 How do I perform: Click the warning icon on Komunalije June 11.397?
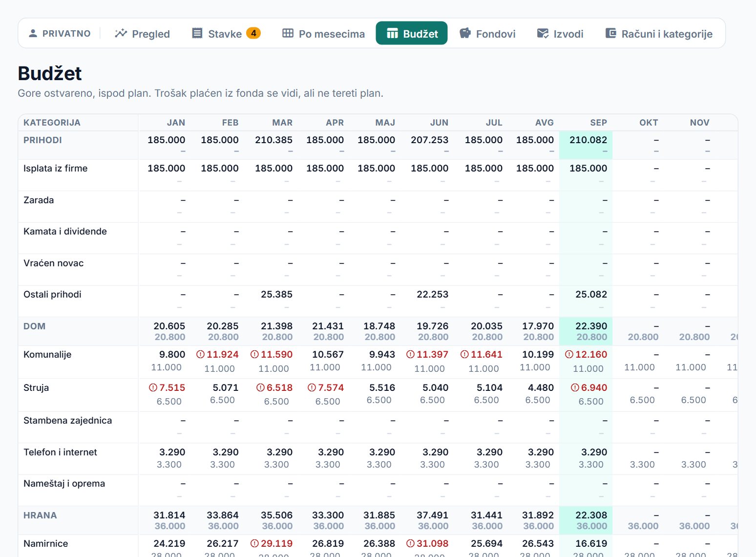tap(410, 354)
